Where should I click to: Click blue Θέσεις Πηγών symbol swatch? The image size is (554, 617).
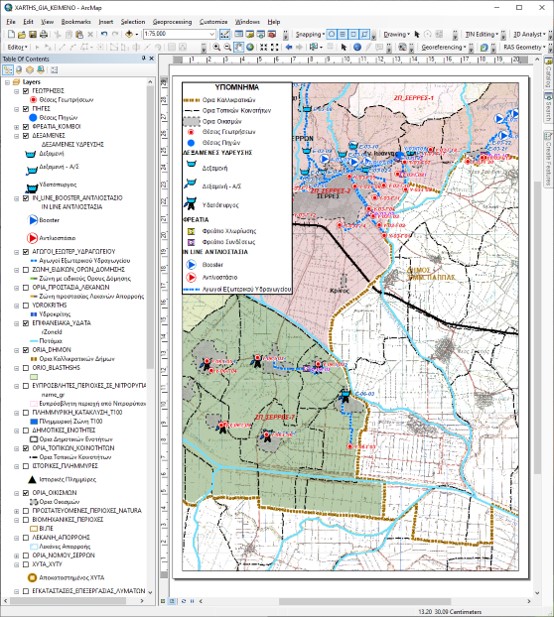click(33, 118)
